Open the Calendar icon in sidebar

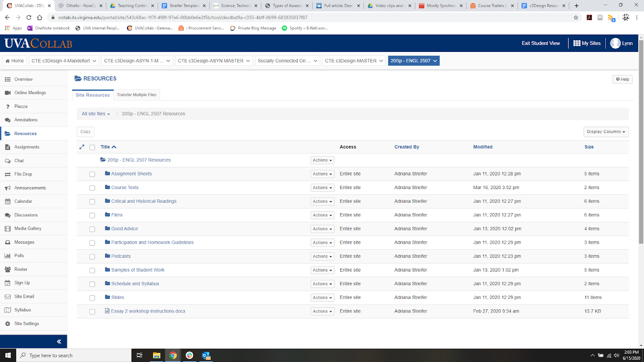[8, 202]
